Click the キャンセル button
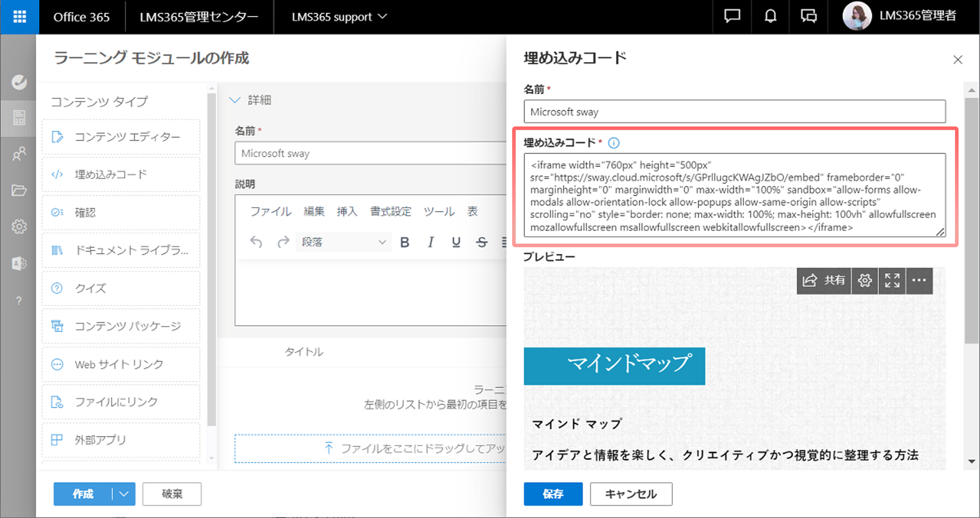The height and width of the screenshot is (518, 980). pyautogui.click(x=631, y=494)
